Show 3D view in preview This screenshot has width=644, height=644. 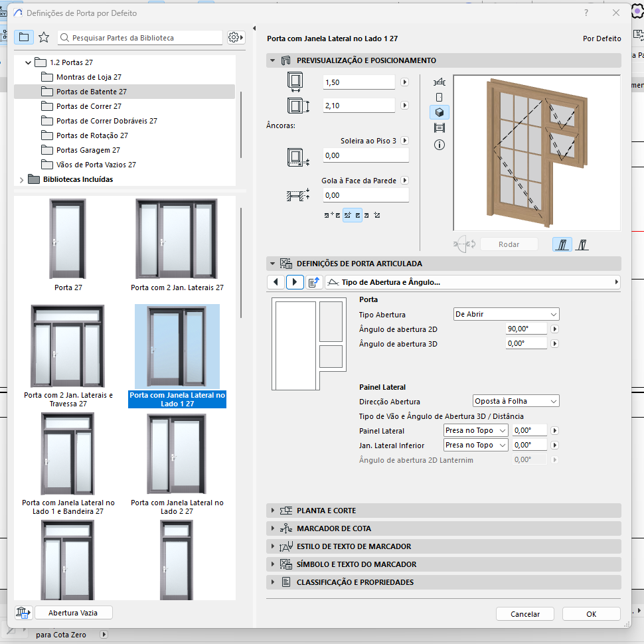pyautogui.click(x=439, y=112)
